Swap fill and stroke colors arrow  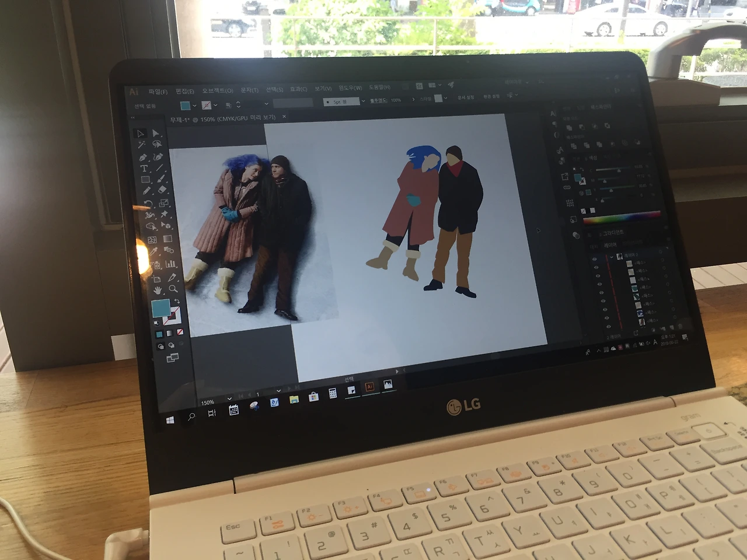pyautogui.click(x=177, y=302)
